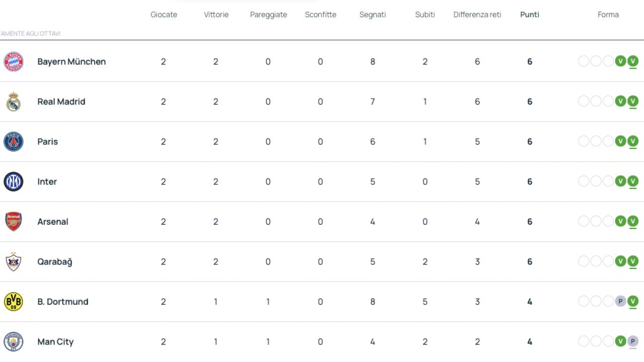Open the Inter team page
The image size is (644, 362).
point(47,182)
